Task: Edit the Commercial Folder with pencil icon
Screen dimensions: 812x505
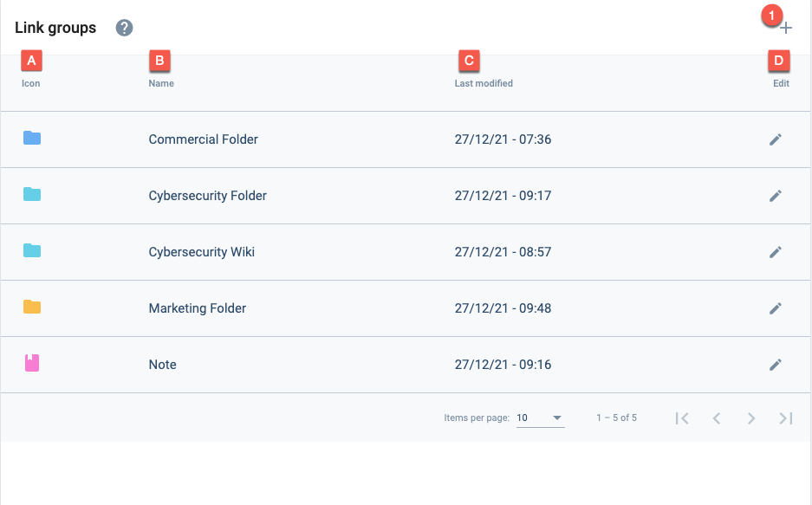Action: click(776, 139)
